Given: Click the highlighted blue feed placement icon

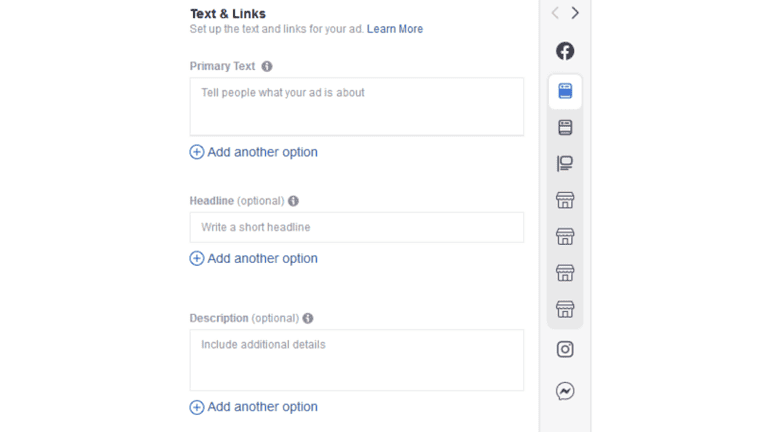Looking at the screenshot, I should [565, 91].
